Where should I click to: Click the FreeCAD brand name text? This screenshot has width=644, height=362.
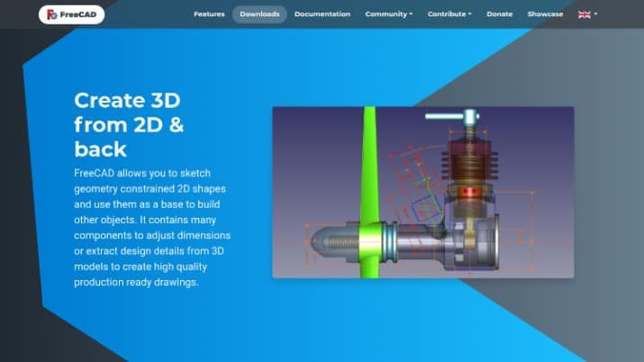[x=79, y=14]
